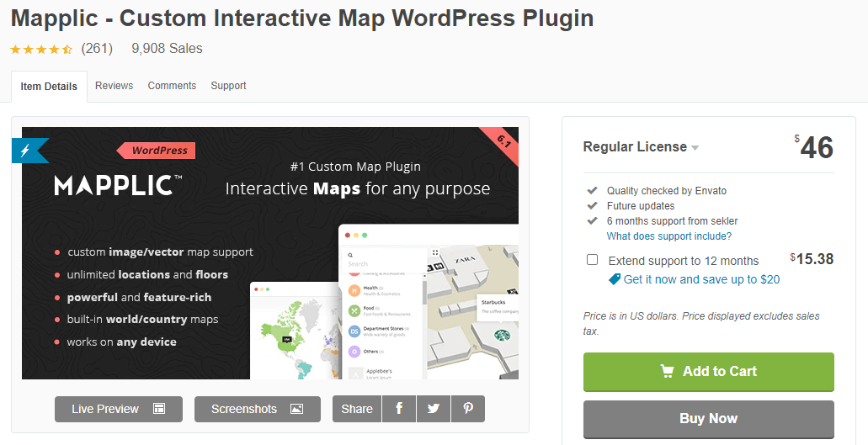
Task: Click the 'Future updates' text
Action: tap(641, 205)
